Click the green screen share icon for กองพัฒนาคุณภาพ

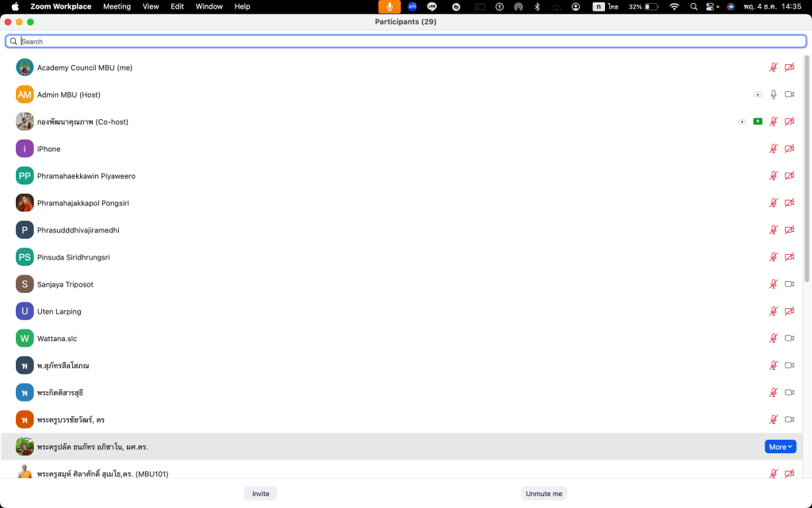tap(757, 121)
